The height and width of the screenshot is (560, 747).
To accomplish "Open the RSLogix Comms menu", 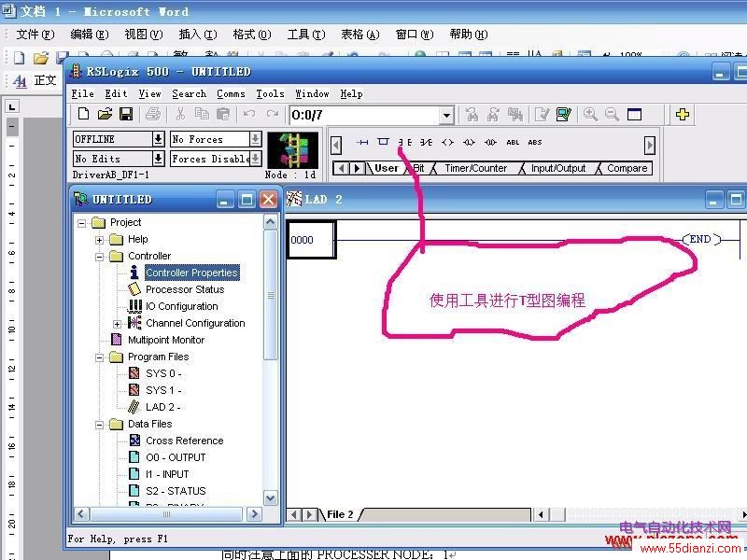I will (231, 94).
